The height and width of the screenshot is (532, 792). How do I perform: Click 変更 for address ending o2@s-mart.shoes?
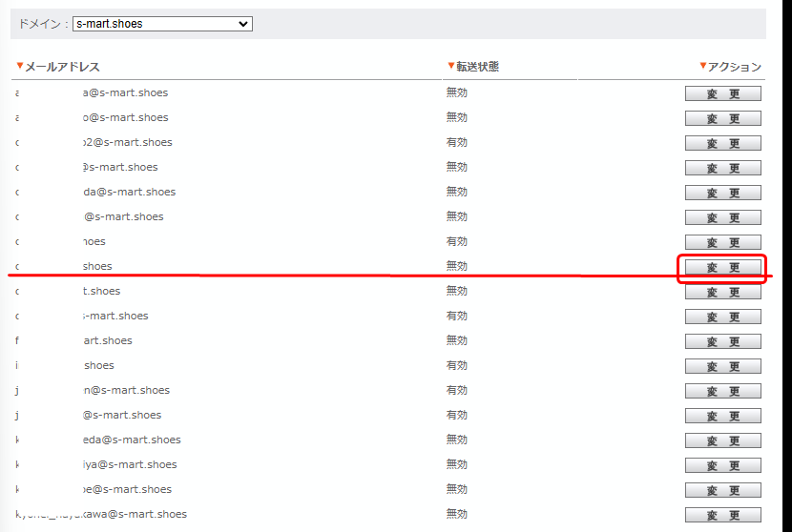pos(722,143)
